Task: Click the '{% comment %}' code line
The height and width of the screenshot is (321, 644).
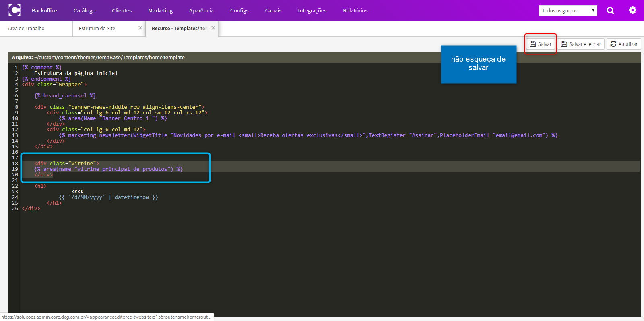Action: click(x=42, y=68)
